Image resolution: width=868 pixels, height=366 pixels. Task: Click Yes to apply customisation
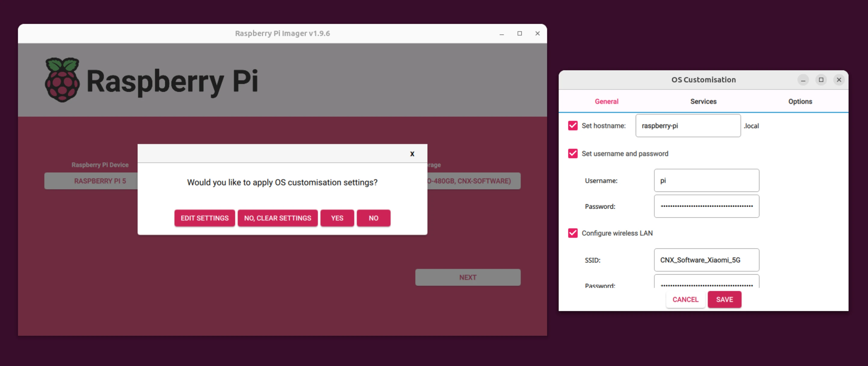point(337,218)
